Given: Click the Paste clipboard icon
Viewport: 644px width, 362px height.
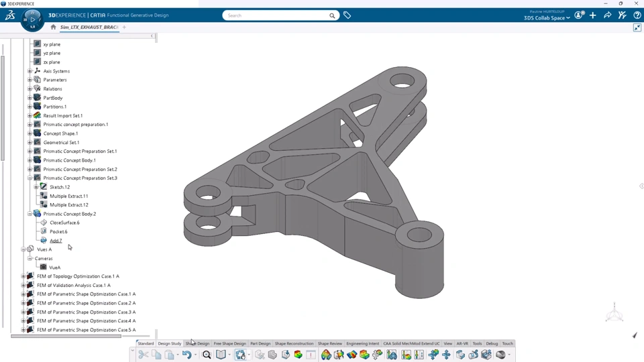Looking at the screenshot, I should point(169,355).
